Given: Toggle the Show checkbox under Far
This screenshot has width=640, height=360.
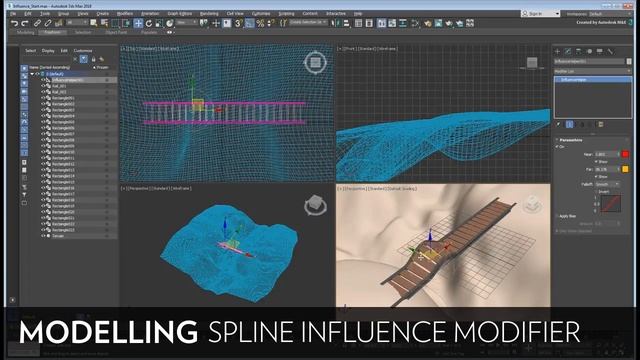Looking at the screenshot, I should coord(596,176).
